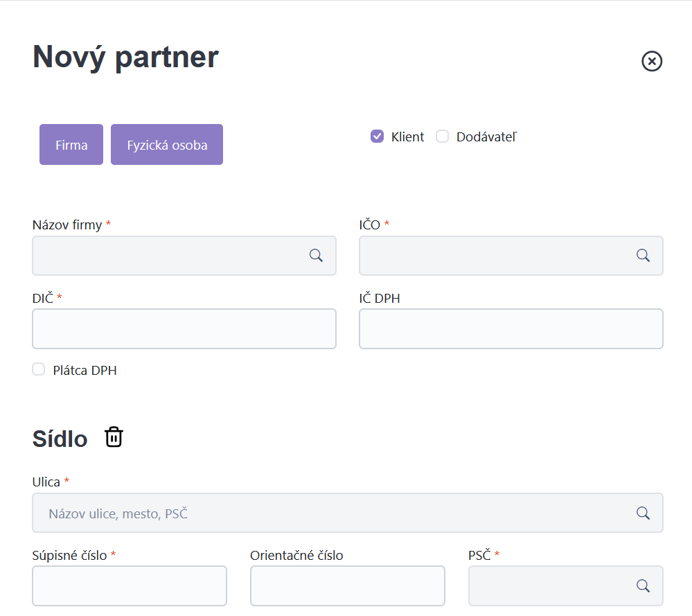The width and height of the screenshot is (692, 616).
Task: Click the Klient label text
Action: [407, 137]
